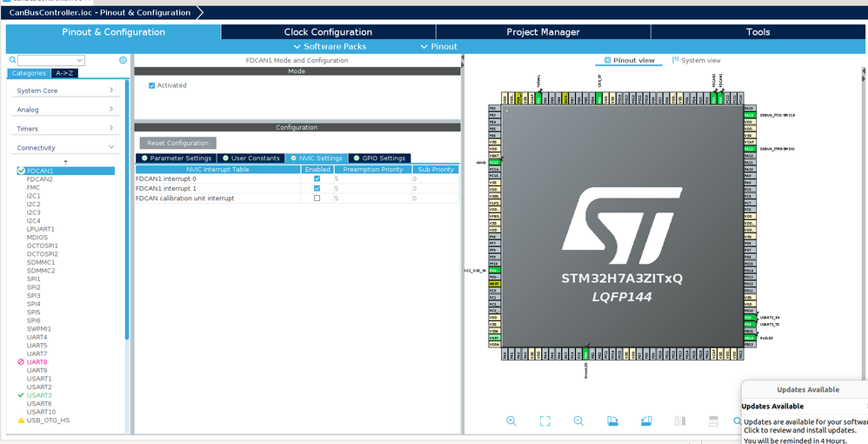Viewport: 868px width, 444px height.
Task: Open the Project Manager tab
Action: click(x=543, y=32)
